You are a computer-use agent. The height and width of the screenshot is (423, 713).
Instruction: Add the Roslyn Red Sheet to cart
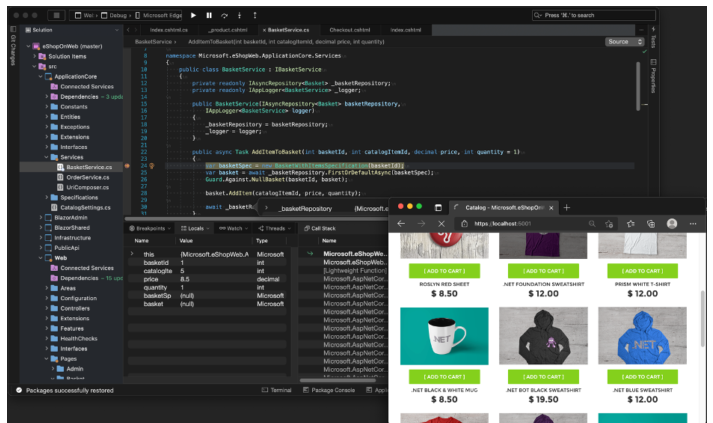pos(444,271)
